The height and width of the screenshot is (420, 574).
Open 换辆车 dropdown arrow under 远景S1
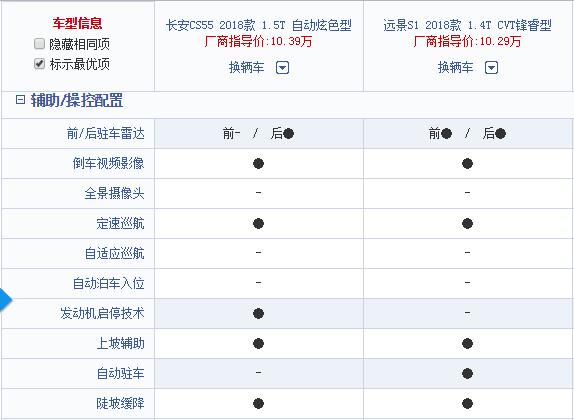tap(491, 68)
